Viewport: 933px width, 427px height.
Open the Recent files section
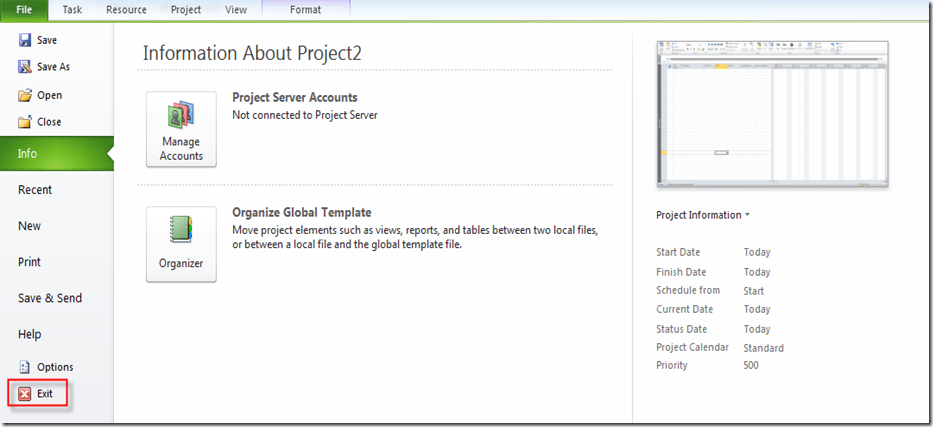pos(35,190)
